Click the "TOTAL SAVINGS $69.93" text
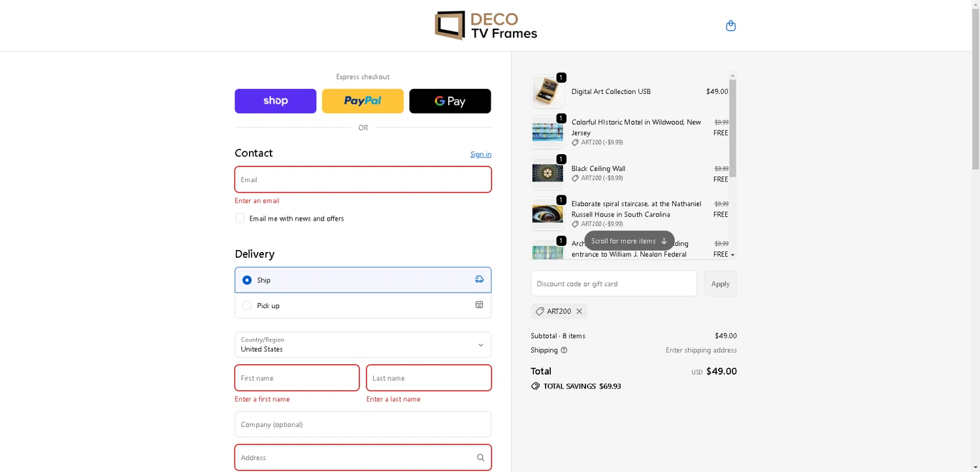The height and width of the screenshot is (472, 980). [582, 386]
